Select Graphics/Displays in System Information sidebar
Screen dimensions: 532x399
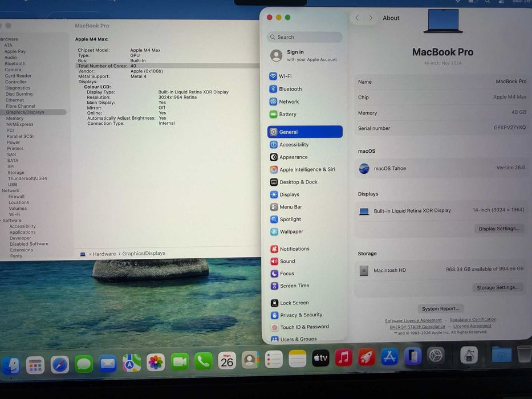(33, 112)
